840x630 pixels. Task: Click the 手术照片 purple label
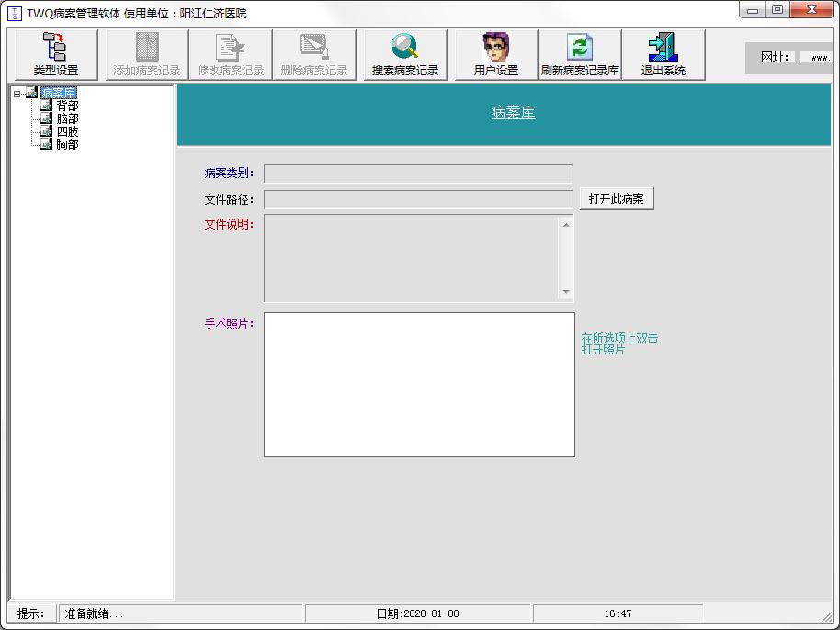coord(229,323)
